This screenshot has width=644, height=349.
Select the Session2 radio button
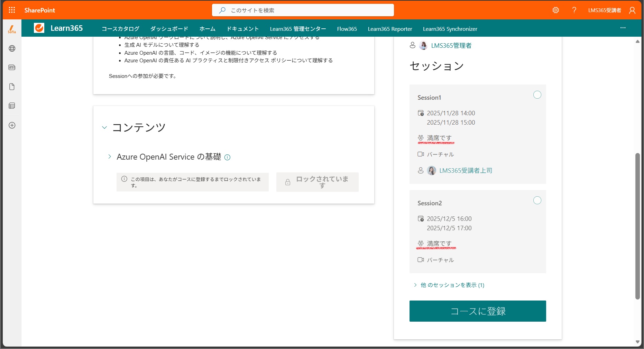tap(537, 200)
